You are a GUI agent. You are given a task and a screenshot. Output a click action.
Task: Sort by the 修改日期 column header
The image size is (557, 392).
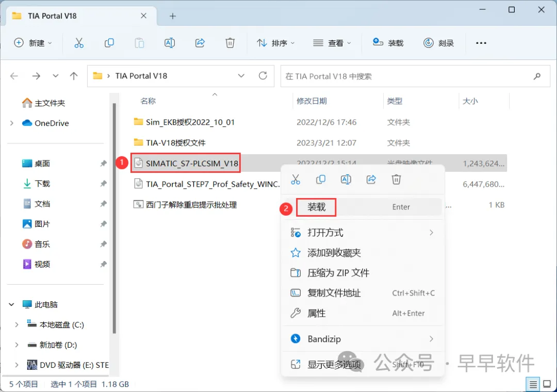tap(312, 101)
